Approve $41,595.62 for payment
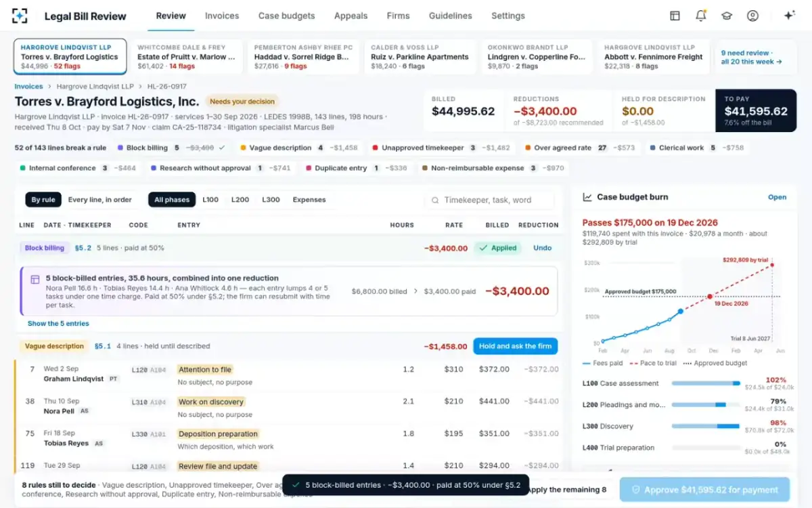This screenshot has height=508, width=812. coord(704,490)
